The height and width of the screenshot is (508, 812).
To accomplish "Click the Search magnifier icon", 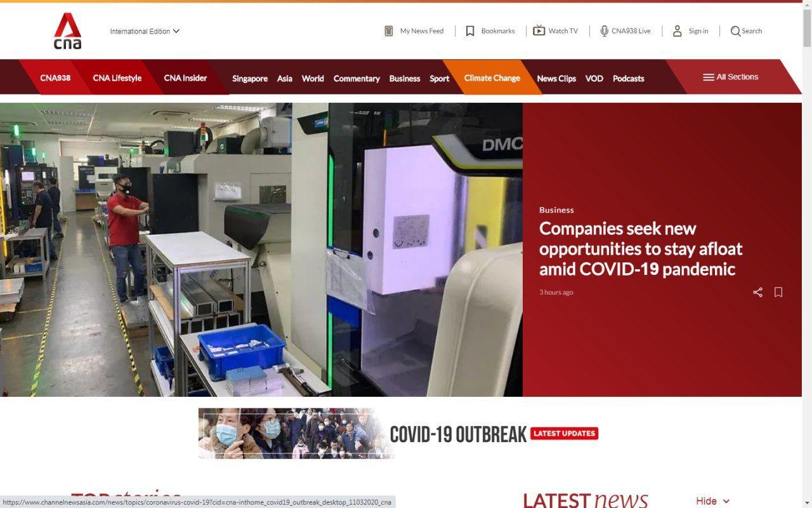I will click(735, 31).
